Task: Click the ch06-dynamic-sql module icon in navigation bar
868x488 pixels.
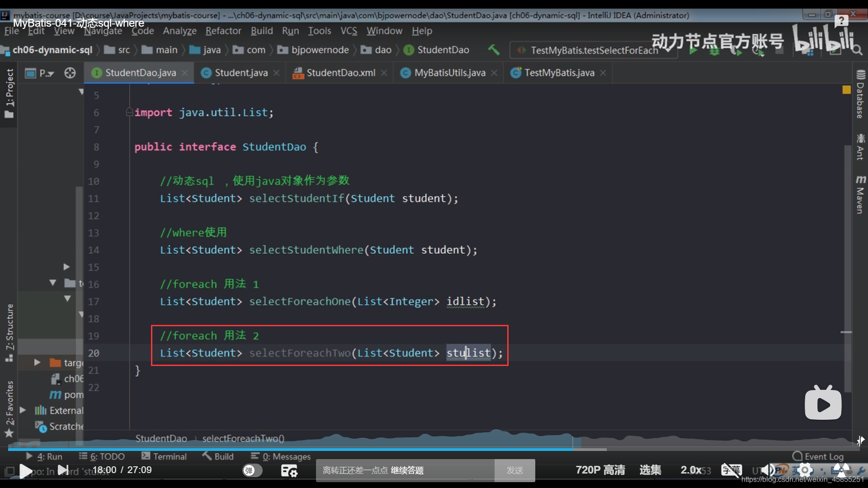Action: (x=5, y=50)
